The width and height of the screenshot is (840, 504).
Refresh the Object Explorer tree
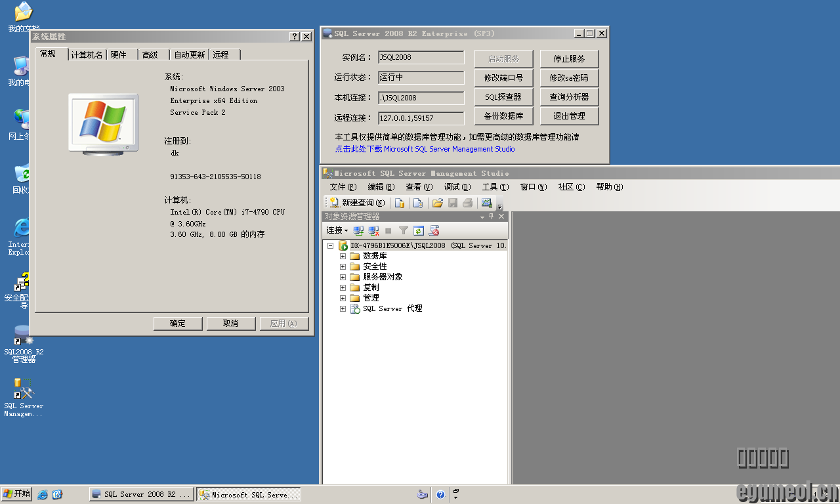[418, 230]
